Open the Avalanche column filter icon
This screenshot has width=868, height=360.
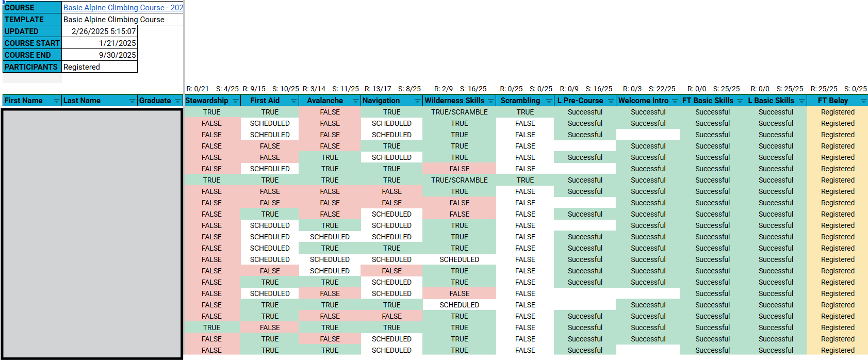coord(355,101)
